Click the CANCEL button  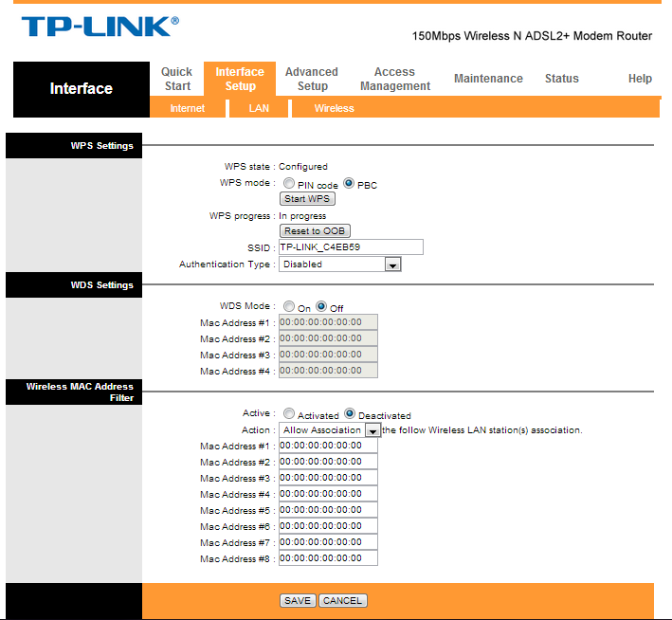point(342,600)
